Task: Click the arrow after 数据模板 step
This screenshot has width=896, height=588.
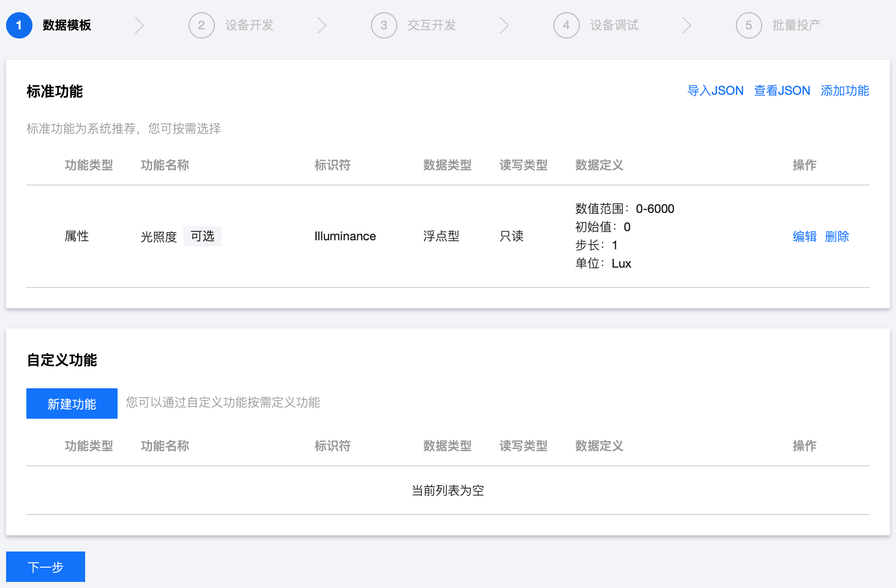Action: [139, 25]
